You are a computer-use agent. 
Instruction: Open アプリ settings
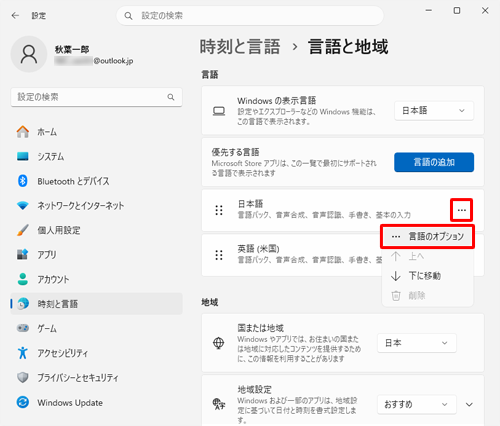click(96, 255)
